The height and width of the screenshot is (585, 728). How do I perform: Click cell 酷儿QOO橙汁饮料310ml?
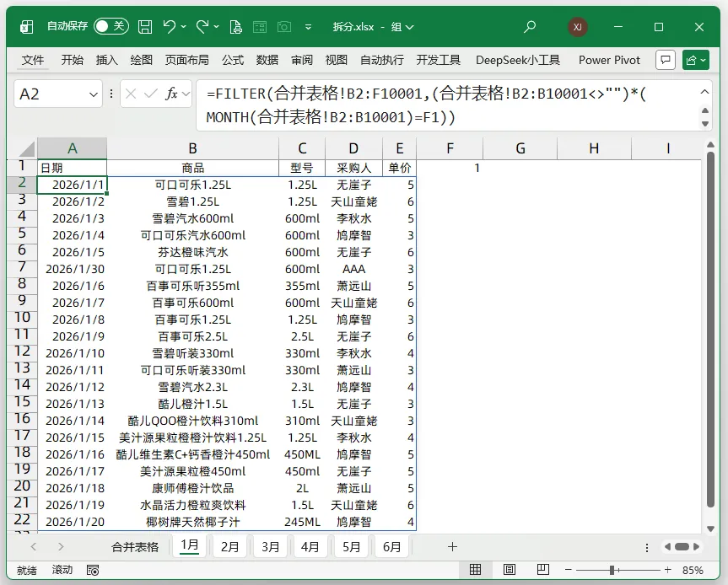(192, 421)
